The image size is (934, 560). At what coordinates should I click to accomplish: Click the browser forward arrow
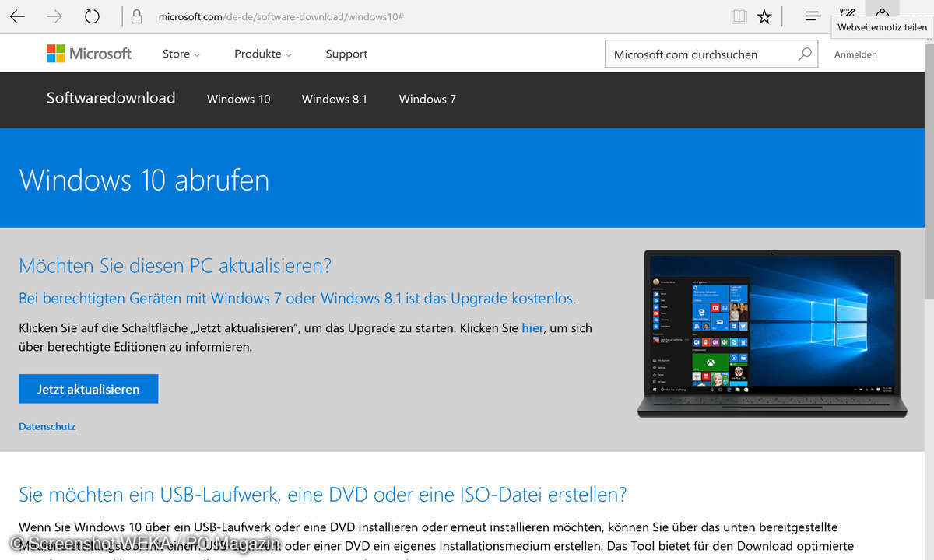point(54,16)
